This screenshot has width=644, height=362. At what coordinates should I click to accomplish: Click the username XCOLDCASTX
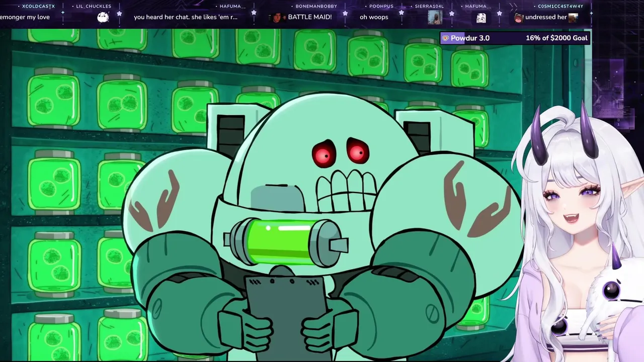pos(39,7)
